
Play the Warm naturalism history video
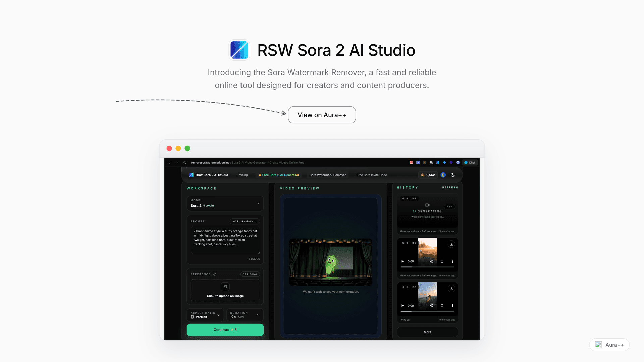[402, 261]
